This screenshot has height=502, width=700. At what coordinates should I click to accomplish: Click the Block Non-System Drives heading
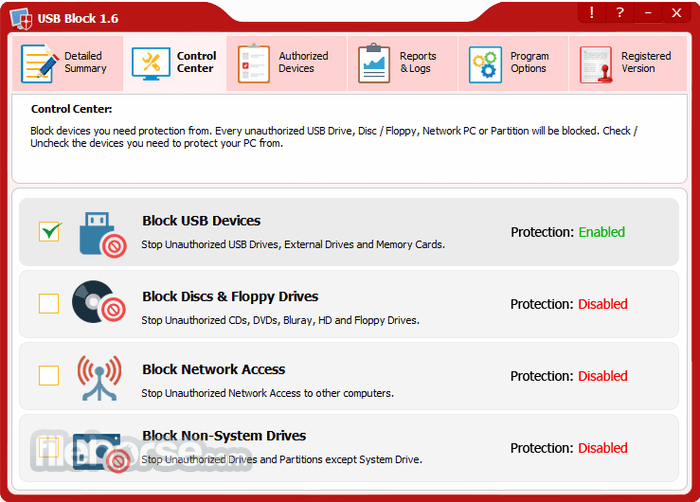coord(224,435)
